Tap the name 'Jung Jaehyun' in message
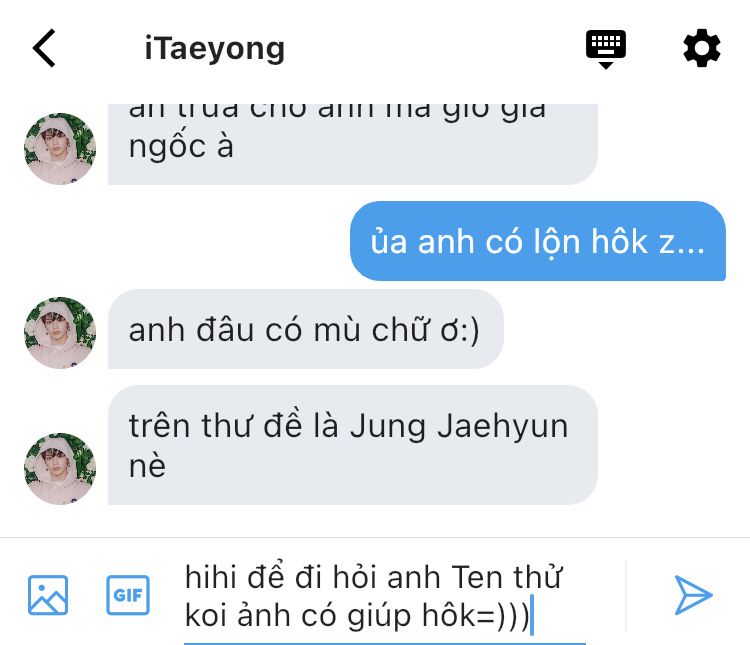Viewport: 750px width, 645px height. (459, 426)
